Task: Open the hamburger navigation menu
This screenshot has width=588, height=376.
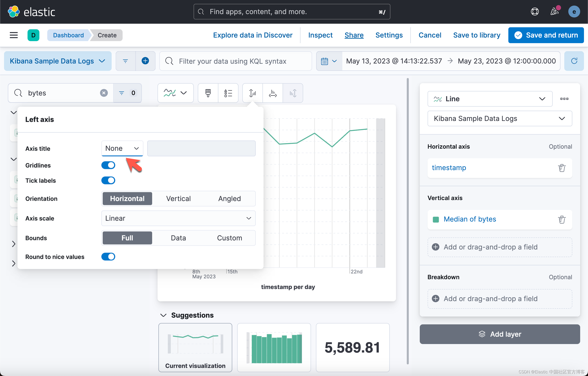Action: [x=14, y=35]
